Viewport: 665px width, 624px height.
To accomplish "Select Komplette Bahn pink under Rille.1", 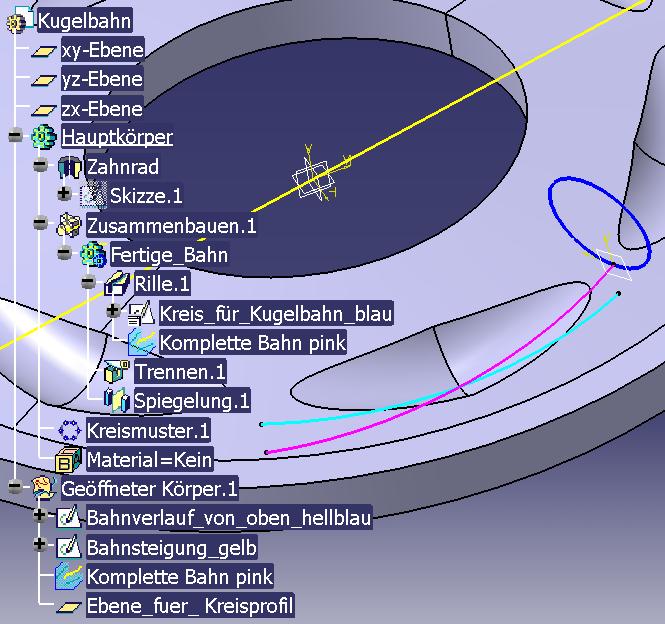I will [x=253, y=342].
